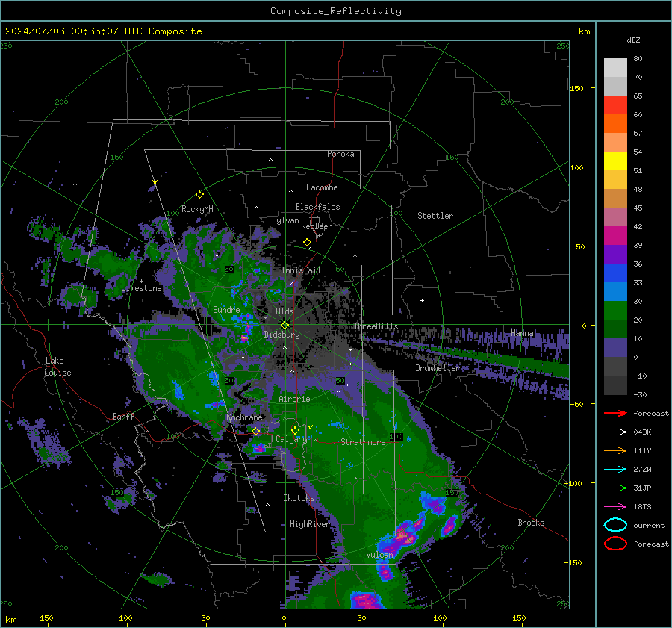Click the red 'forecast' ellipse icon
672x628 pixels.
(615, 544)
